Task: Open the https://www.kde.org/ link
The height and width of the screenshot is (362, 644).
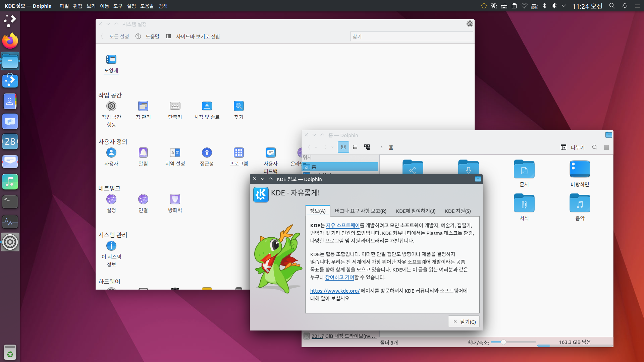Action: pyautogui.click(x=335, y=291)
